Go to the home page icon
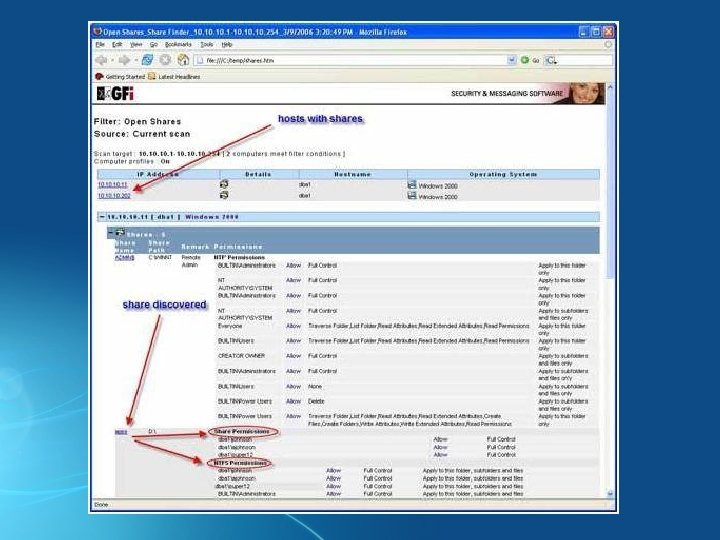The width and height of the screenshot is (720, 540). click(183, 60)
